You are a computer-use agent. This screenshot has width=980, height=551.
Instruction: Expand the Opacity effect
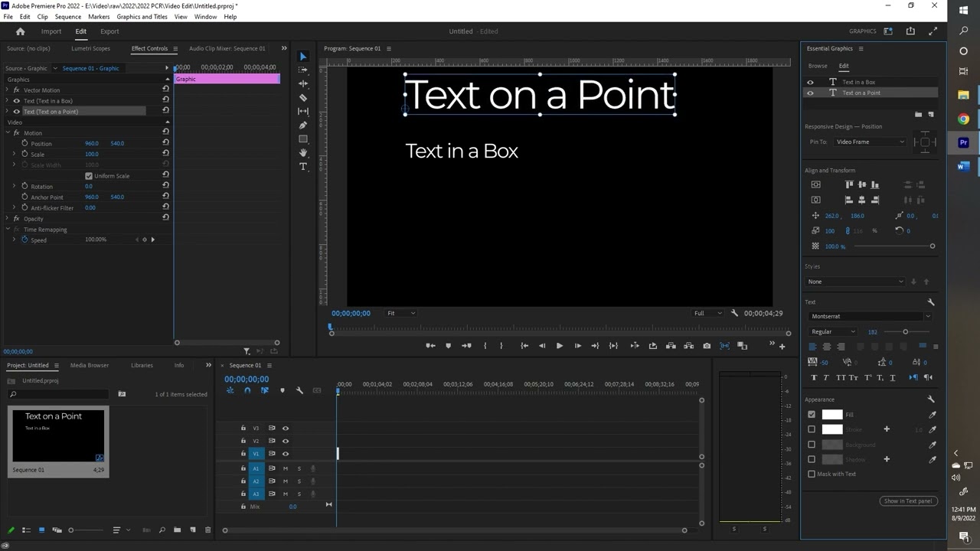[8, 219]
